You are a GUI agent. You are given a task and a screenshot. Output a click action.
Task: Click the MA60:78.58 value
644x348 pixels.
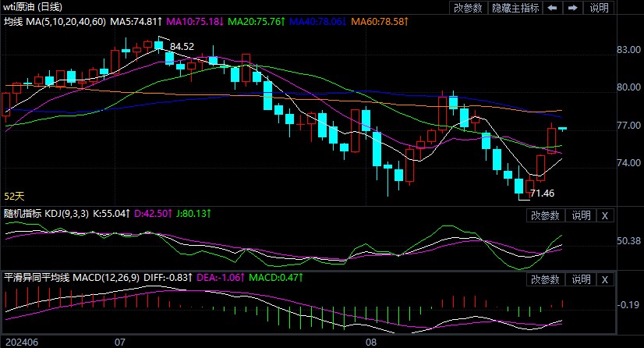point(380,22)
